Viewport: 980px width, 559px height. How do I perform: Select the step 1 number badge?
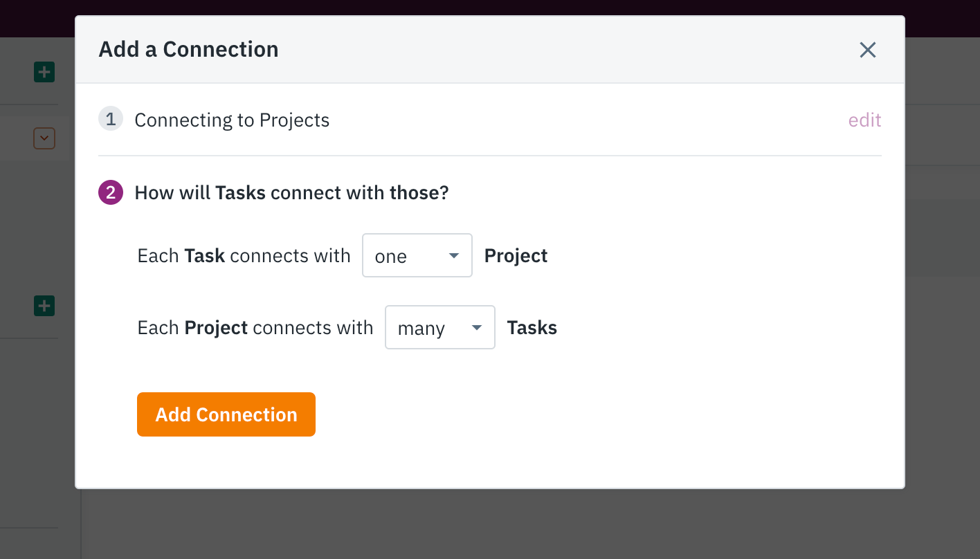111,119
